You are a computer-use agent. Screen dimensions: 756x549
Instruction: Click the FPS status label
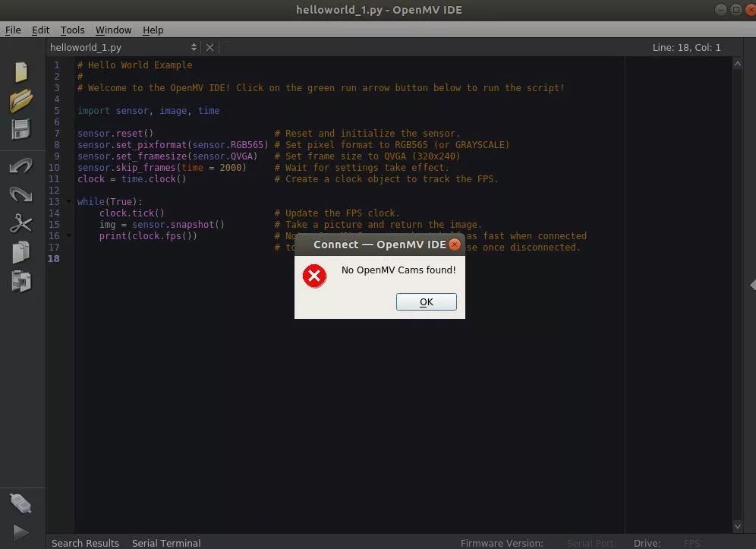point(693,543)
